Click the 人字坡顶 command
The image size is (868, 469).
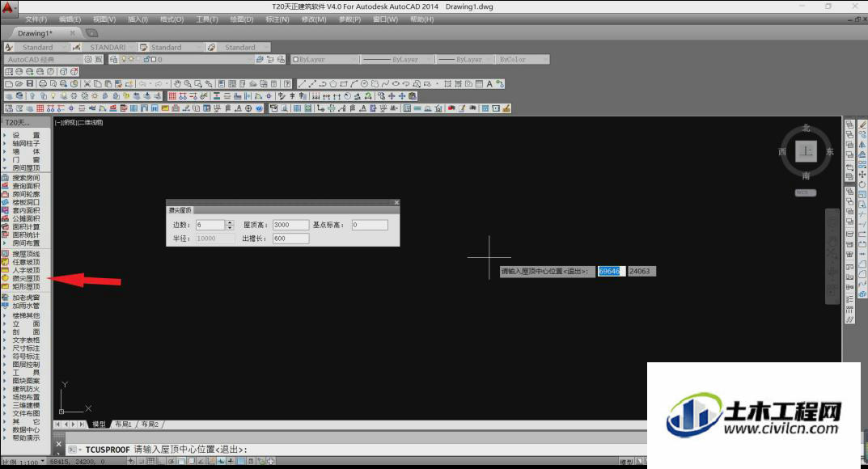point(26,270)
